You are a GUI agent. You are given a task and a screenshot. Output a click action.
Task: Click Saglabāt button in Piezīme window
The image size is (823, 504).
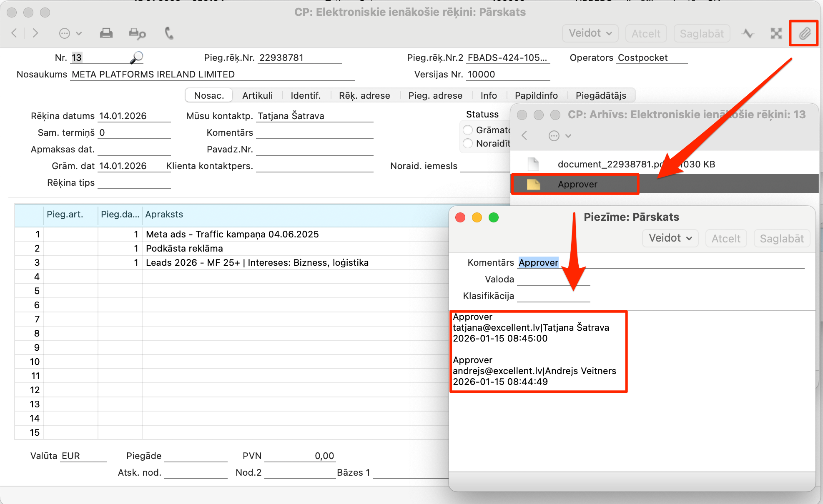[x=781, y=238]
